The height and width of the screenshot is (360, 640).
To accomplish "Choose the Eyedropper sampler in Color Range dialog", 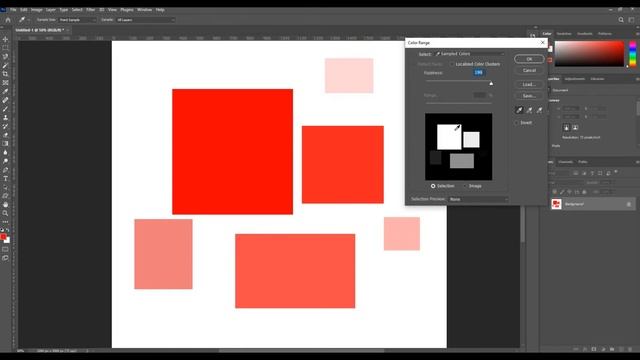I will click(x=519, y=110).
